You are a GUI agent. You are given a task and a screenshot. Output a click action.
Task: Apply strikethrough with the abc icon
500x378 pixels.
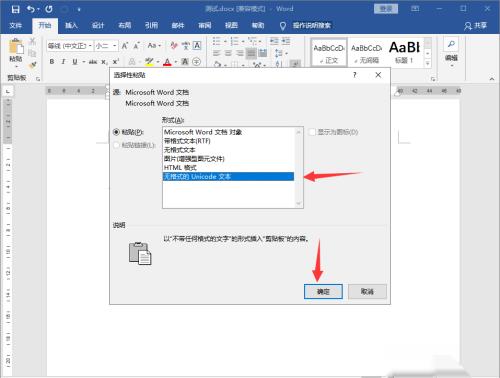(93, 62)
